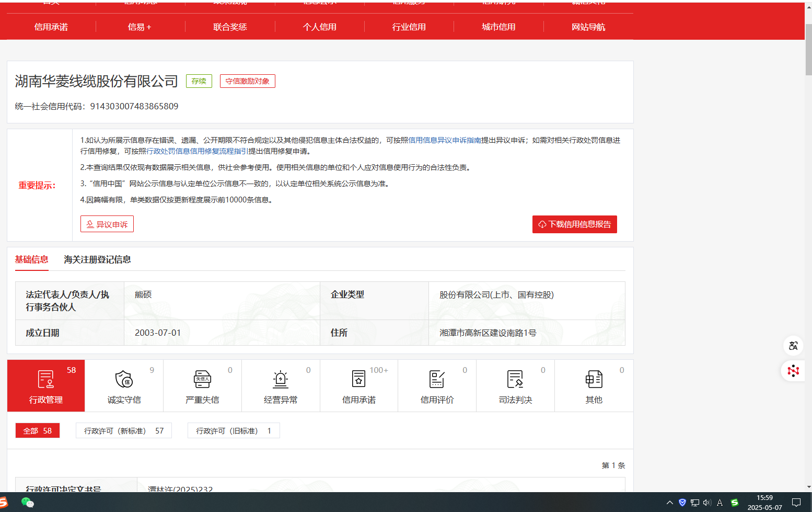Screen dimensions: 812x512
Task: Open the 信用评价 category icon
Action: point(437,379)
